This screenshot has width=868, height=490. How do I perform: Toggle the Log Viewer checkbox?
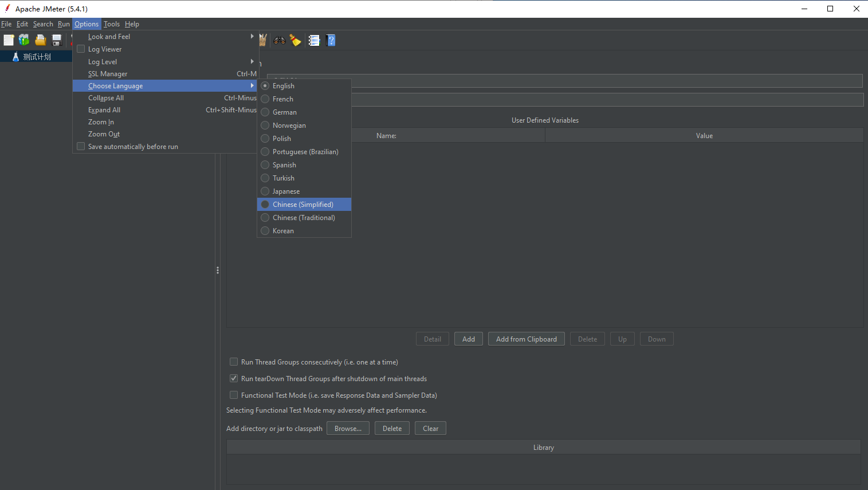click(x=81, y=49)
